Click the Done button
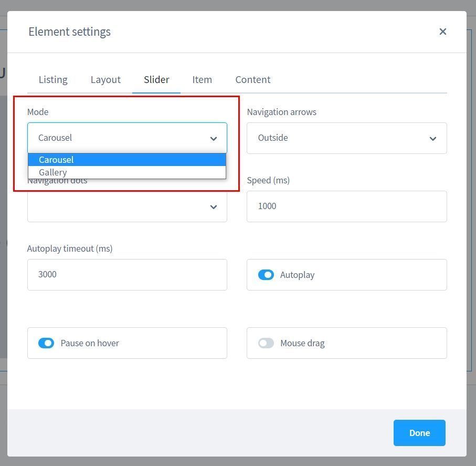 [419, 433]
